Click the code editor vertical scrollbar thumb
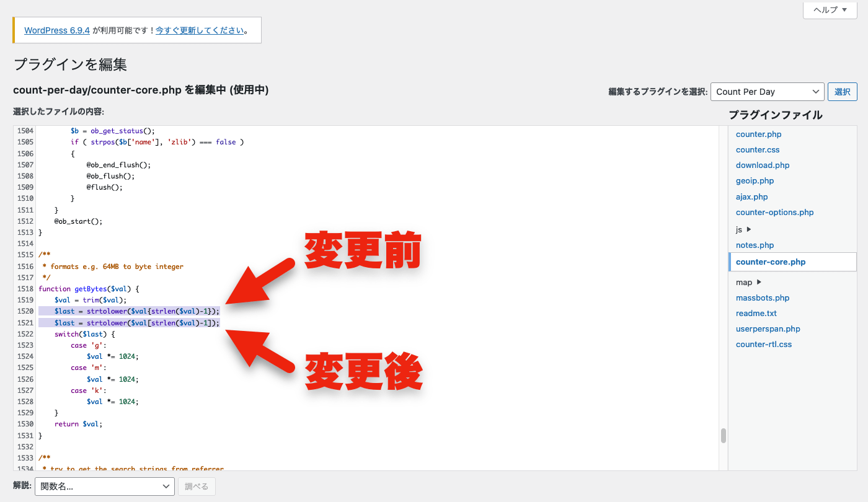Screen dimensions: 868x502 (723, 436)
